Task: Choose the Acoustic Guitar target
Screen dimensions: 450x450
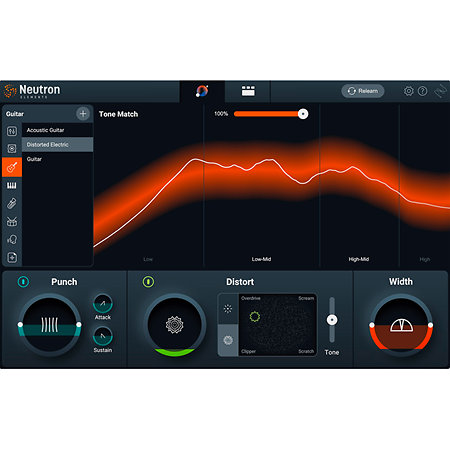Action: point(57,130)
